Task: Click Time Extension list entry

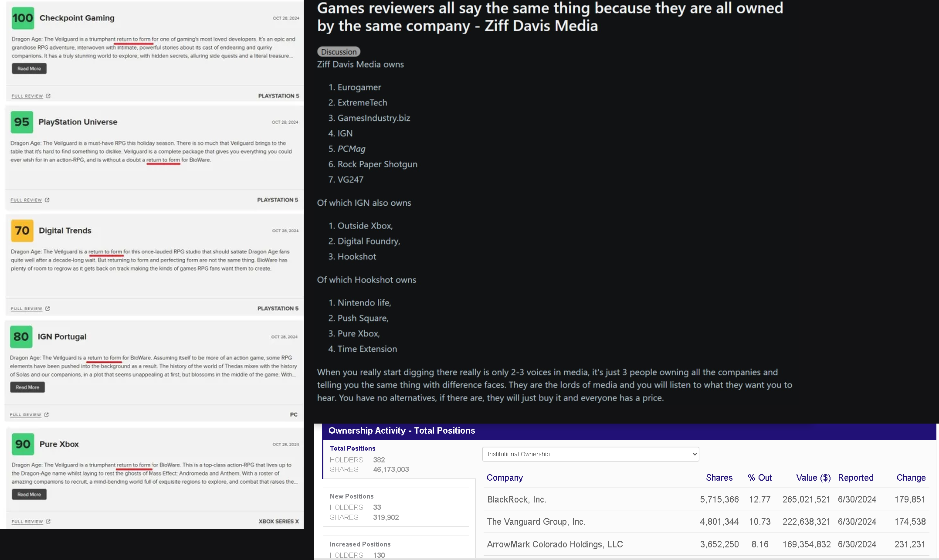Action: point(367,349)
